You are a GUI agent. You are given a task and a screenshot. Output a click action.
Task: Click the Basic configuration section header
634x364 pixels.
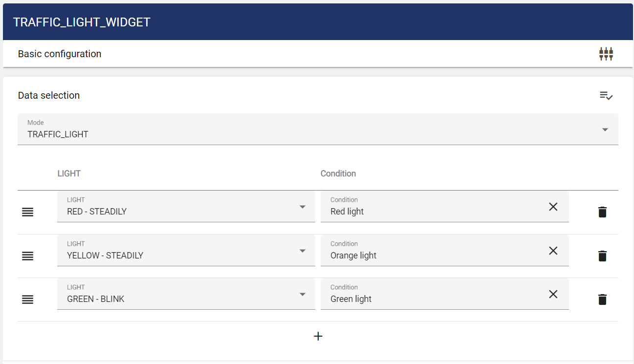coord(60,54)
